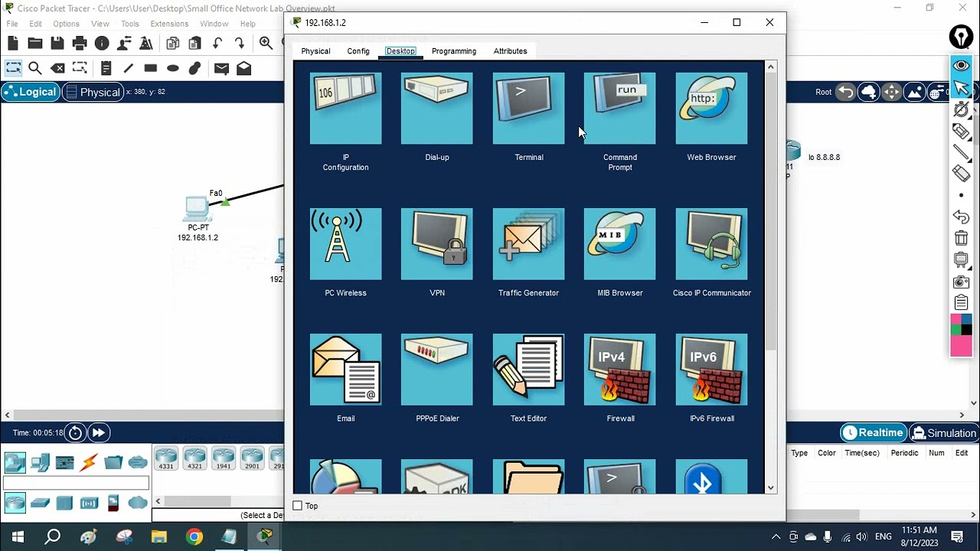Switch to Logical workspace view
Viewport: 980px width, 551px height.
point(29,92)
